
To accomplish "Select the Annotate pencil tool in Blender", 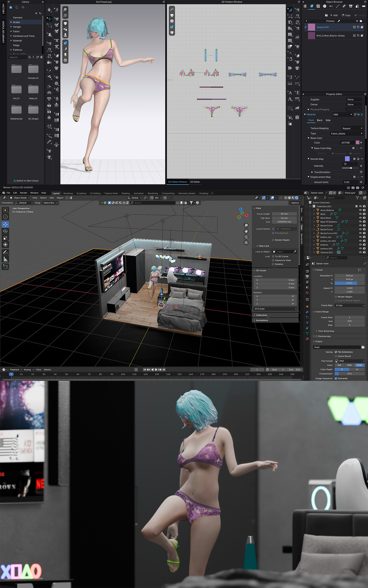I will (5, 253).
